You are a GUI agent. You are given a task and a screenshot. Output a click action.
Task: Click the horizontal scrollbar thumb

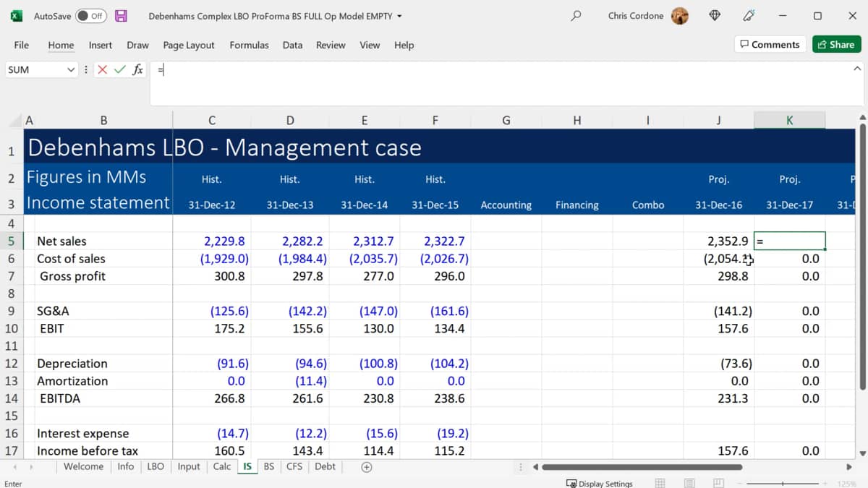pos(642,467)
